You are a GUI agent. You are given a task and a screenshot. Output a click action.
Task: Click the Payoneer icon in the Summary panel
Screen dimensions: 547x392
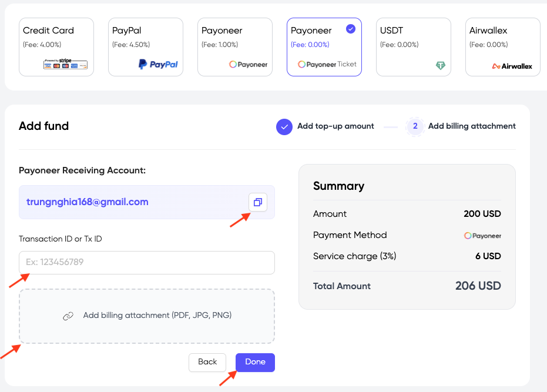click(x=482, y=235)
